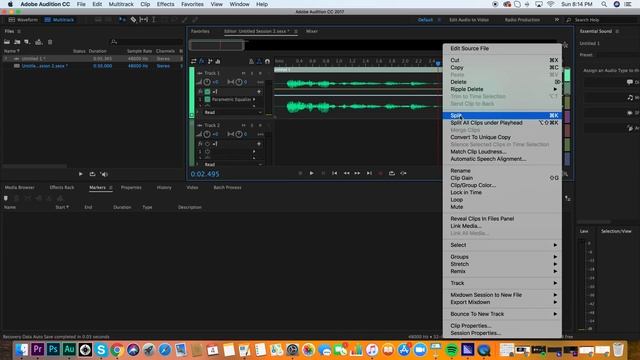Click the Record button in the editor transport

tap(381, 173)
